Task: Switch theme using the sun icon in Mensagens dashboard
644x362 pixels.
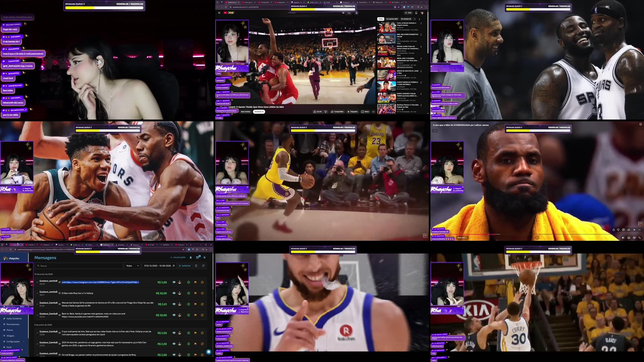Action: point(204,257)
